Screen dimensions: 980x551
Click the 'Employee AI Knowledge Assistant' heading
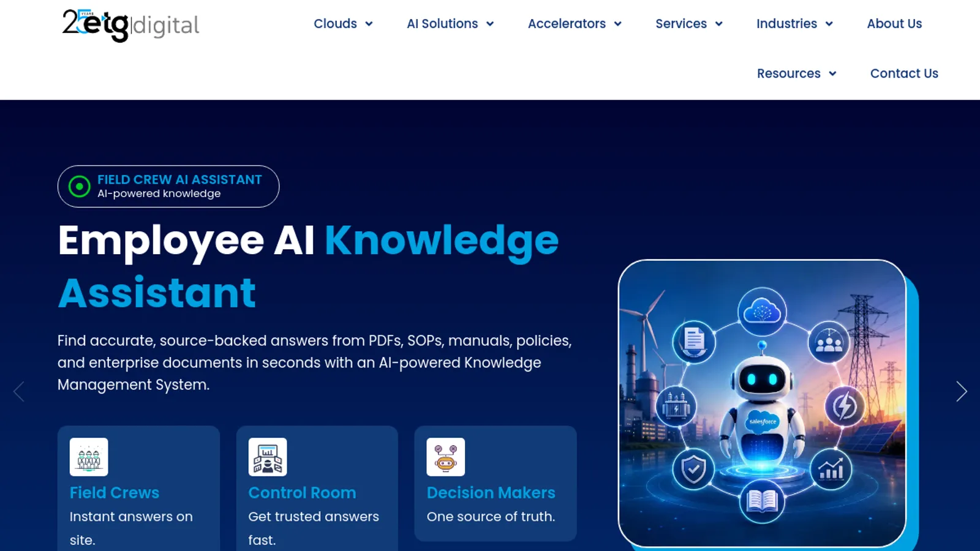click(x=308, y=266)
